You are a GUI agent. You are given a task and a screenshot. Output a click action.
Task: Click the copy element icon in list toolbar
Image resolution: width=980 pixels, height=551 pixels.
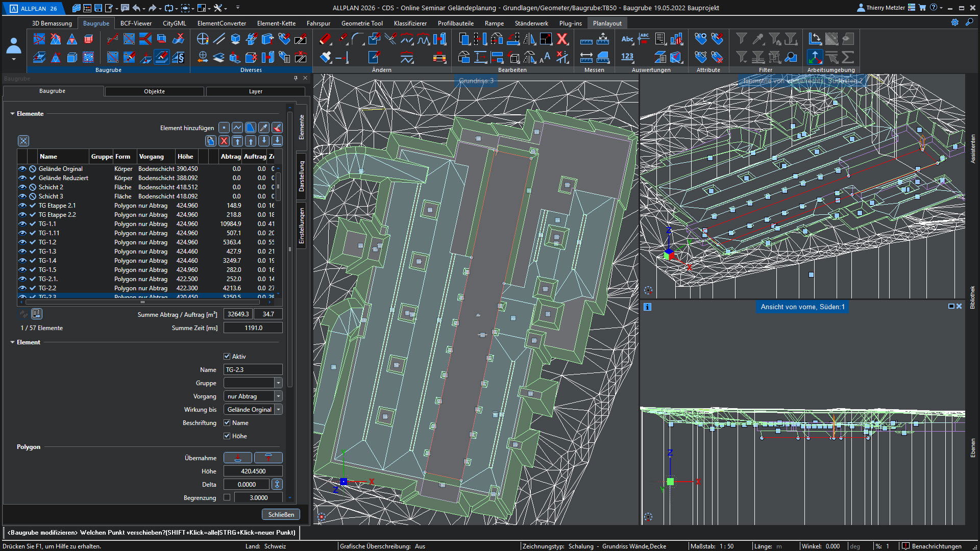211,141
